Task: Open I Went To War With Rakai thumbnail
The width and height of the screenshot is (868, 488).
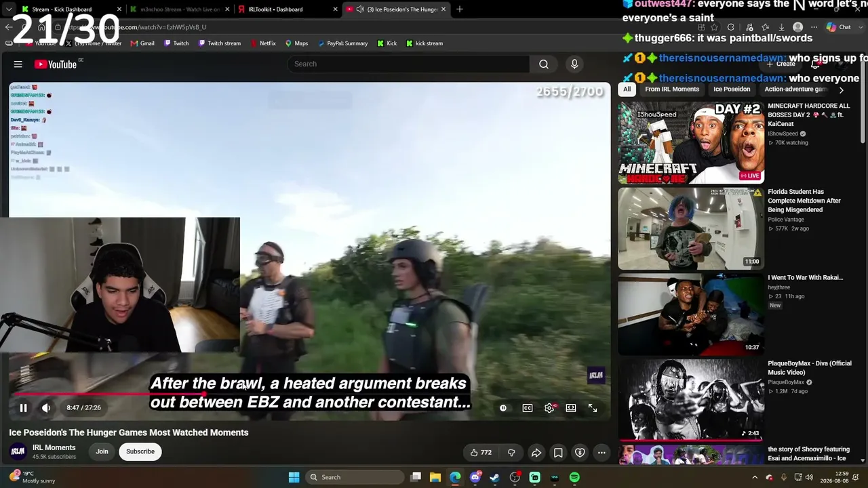Action: tap(691, 314)
